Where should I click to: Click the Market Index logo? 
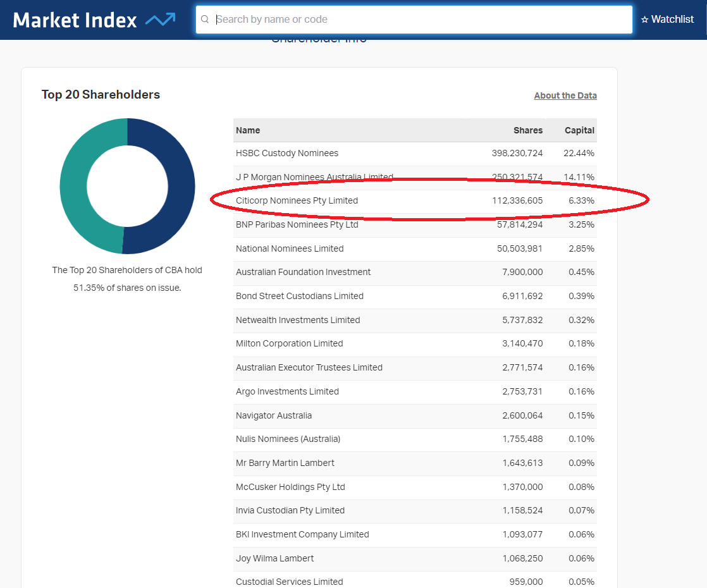94,20
